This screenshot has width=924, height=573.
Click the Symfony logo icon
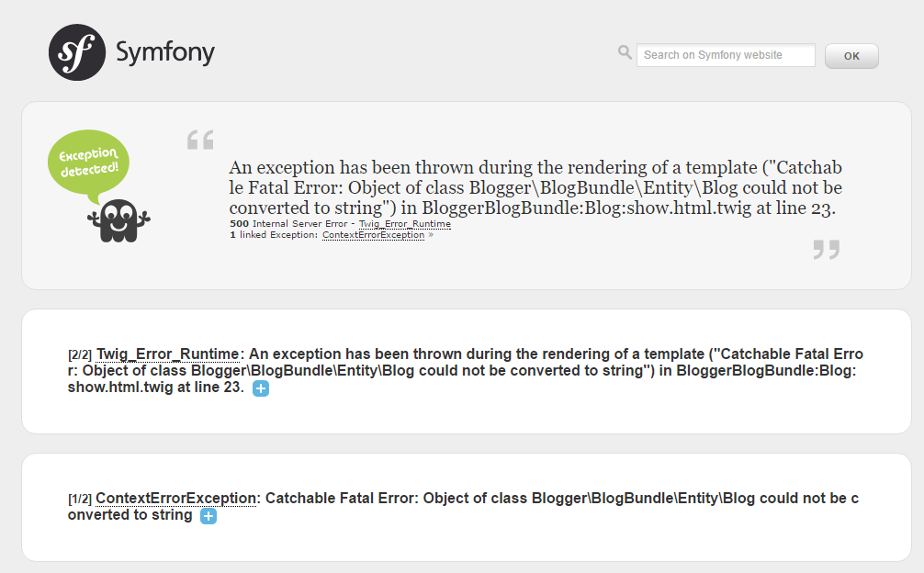pyautogui.click(x=75, y=52)
